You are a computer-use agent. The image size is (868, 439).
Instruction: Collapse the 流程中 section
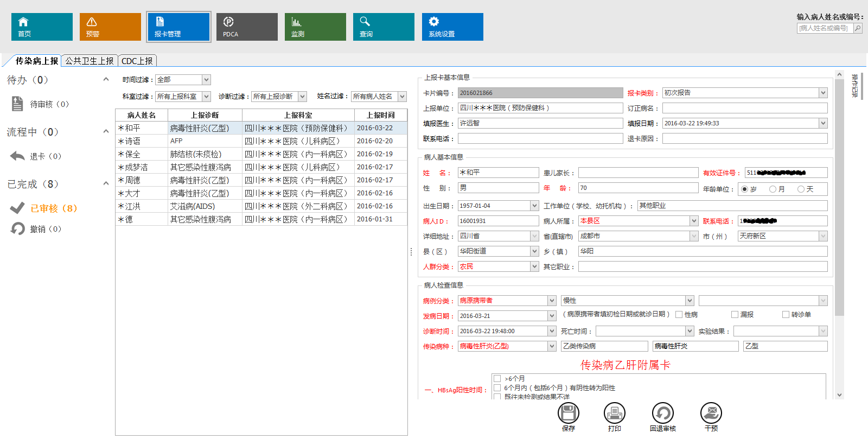pos(106,132)
